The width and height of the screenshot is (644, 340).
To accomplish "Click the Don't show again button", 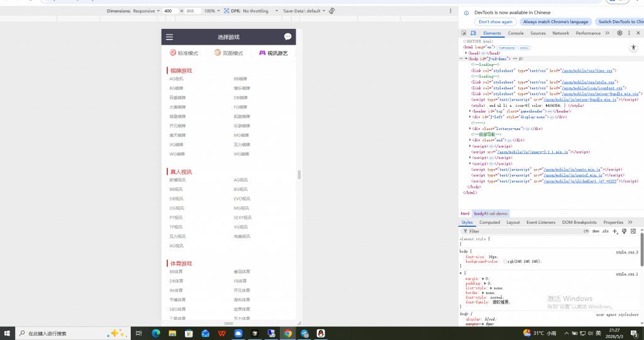I will click(496, 22).
